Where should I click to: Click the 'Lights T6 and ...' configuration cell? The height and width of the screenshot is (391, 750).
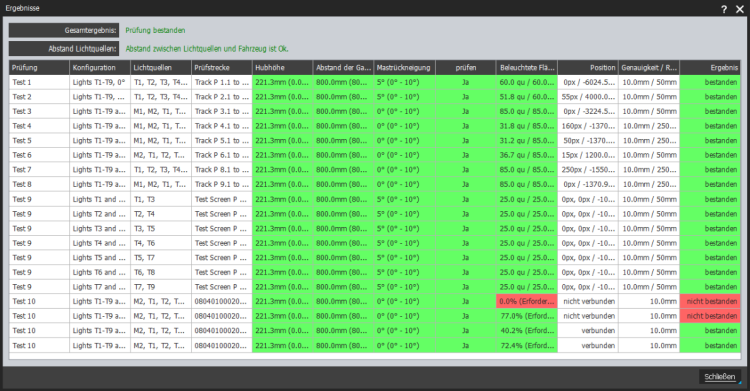[100, 272]
